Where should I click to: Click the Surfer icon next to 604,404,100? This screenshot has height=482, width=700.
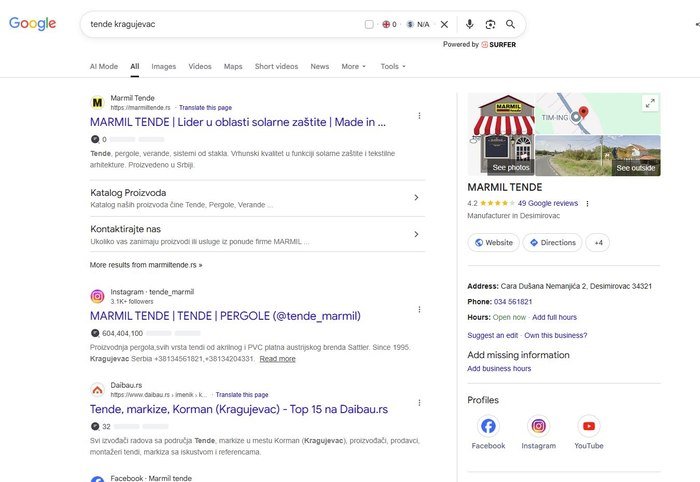point(95,333)
